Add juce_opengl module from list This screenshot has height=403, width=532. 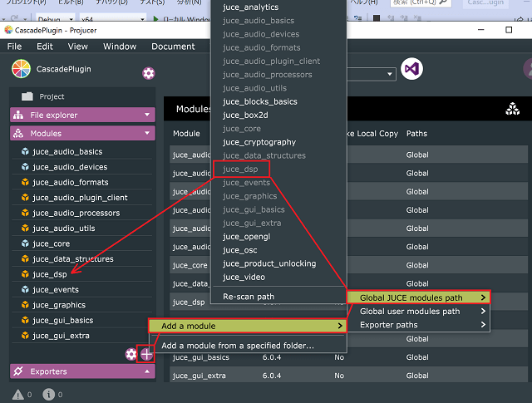246,237
